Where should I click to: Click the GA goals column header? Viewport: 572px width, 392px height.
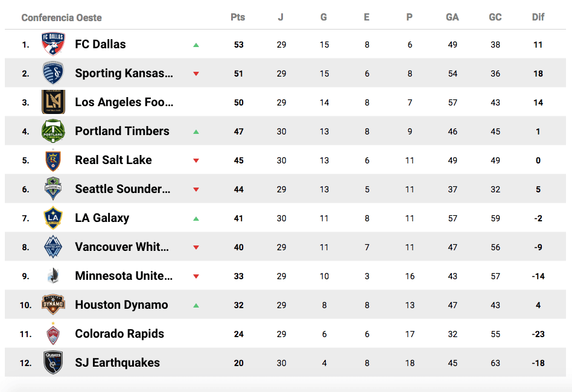(452, 17)
